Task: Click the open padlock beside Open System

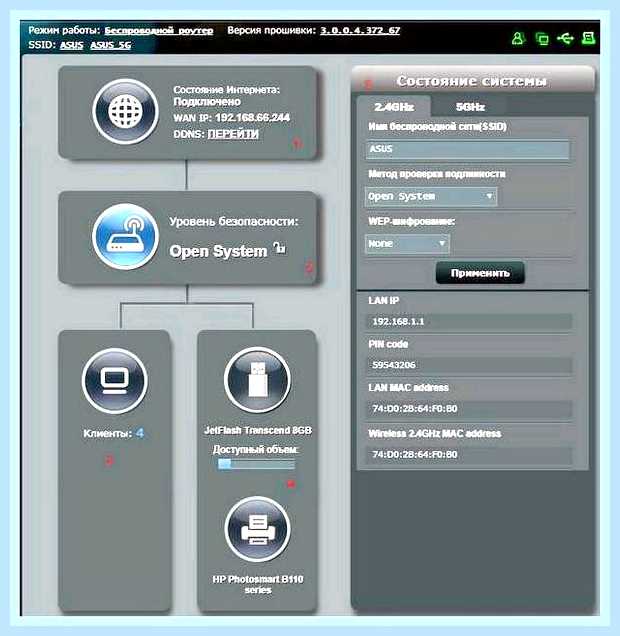Action: 279,247
